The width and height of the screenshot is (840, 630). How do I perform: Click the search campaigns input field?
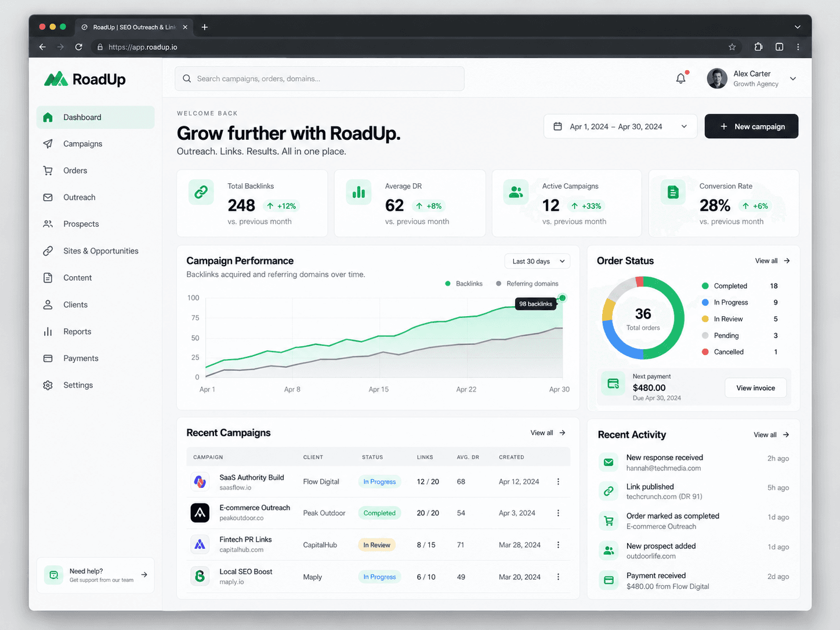pyautogui.click(x=320, y=79)
